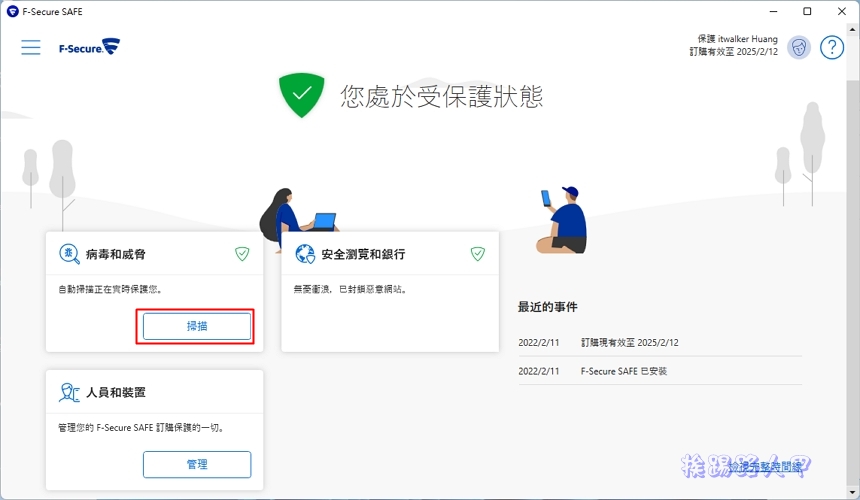Click the F-Secure logo

tap(89, 47)
